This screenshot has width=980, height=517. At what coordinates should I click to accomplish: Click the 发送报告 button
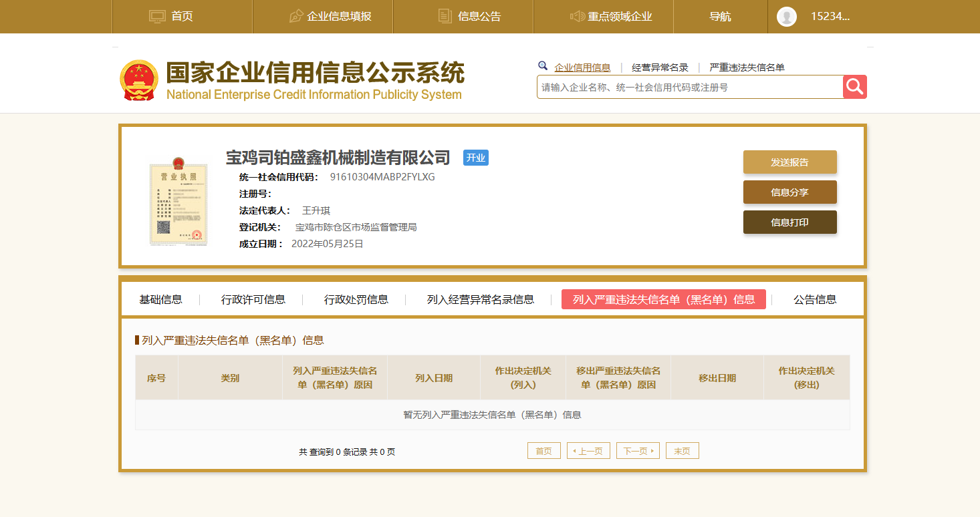click(789, 162)
